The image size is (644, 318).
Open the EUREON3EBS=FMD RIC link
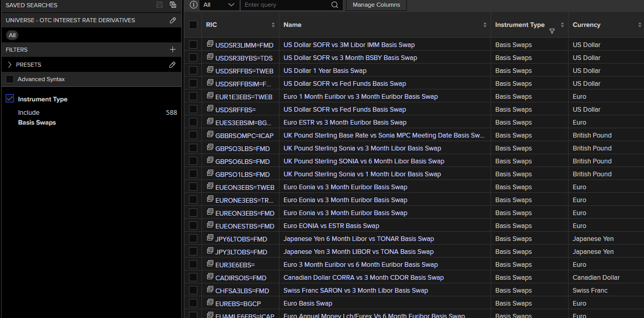pyautogui.click(x=245, y=213)
